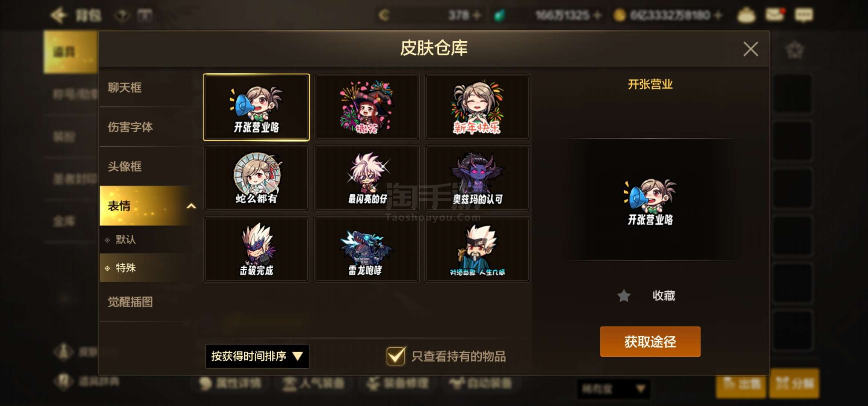Screen dimensions: 868x406
Task: Select the 新年快乐 emote sticker
Action: coord(477,108)
